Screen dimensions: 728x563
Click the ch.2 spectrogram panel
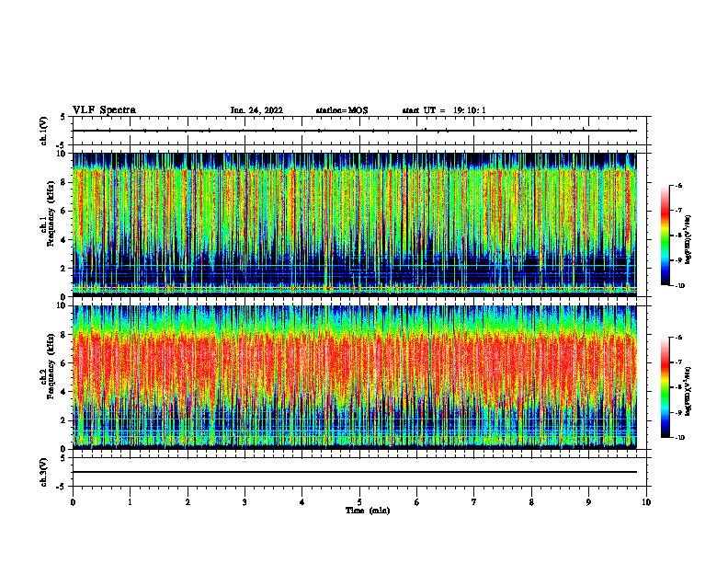click(355, 377)
